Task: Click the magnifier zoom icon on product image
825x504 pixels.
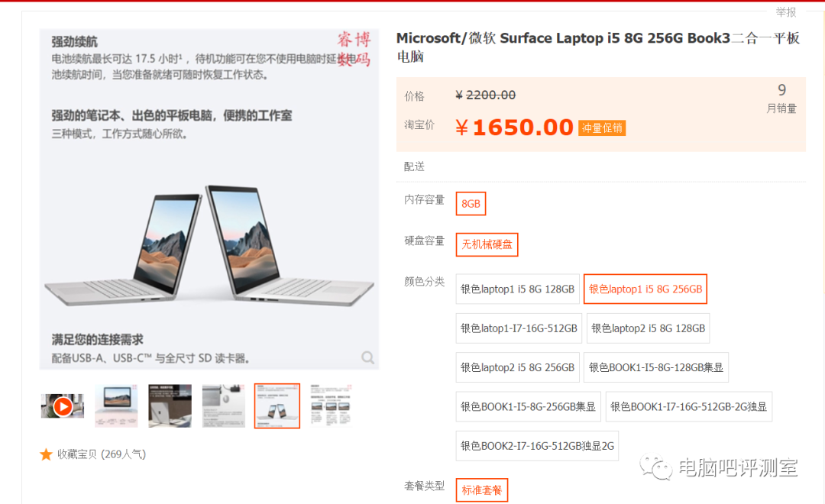Action: [x=367, y=357]
